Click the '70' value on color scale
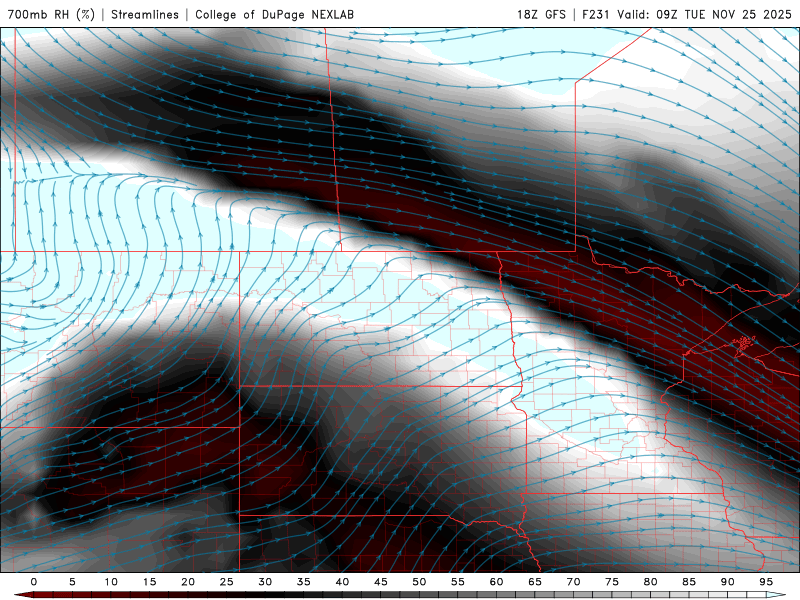The height and width of the screenshot is (600, 800). coord(573,582)
